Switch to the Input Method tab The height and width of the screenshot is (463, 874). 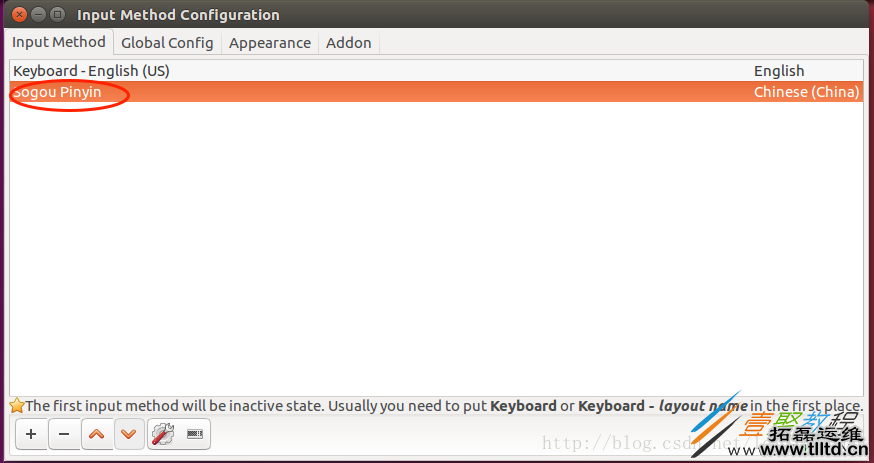pos(59,42)
